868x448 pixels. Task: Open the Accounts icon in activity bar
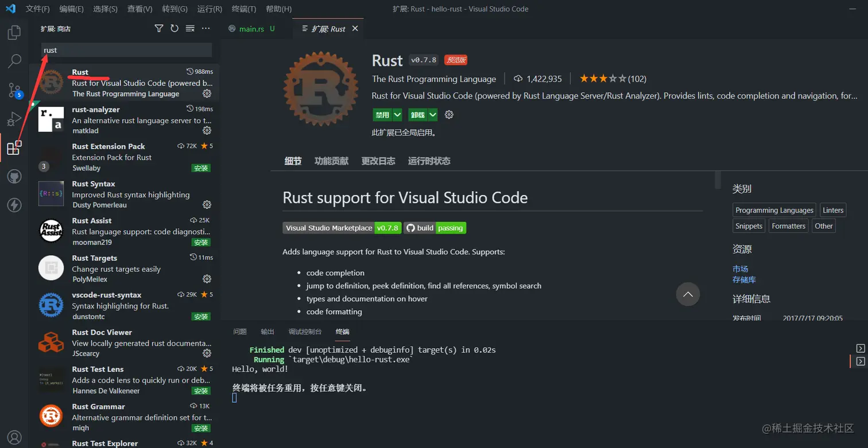(14, 438)
